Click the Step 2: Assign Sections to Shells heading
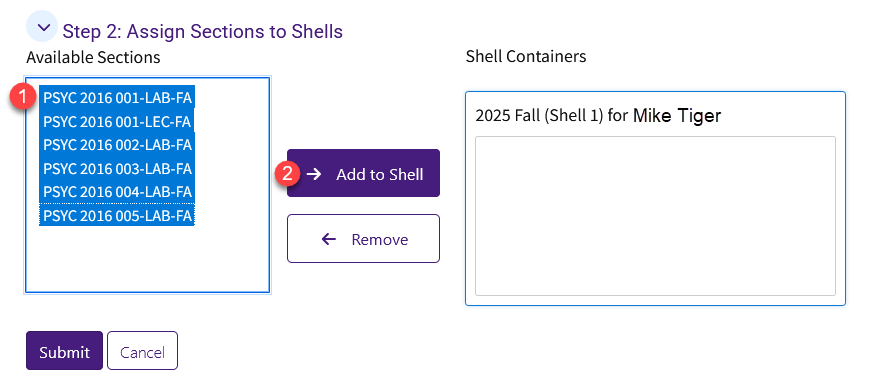Viewport: 870px width, 371px height. (203, 32)
